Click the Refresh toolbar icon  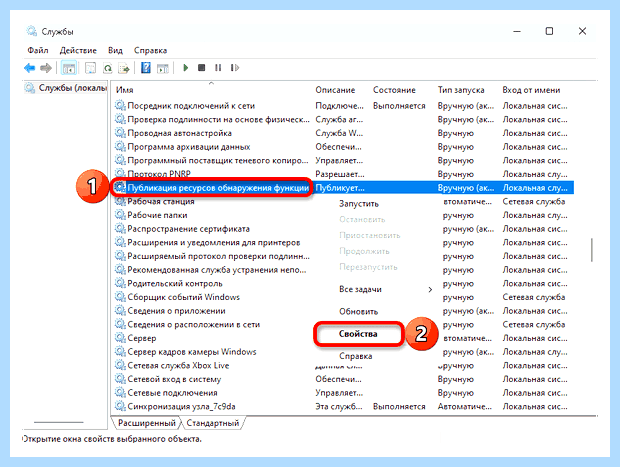tap(108, 68)
